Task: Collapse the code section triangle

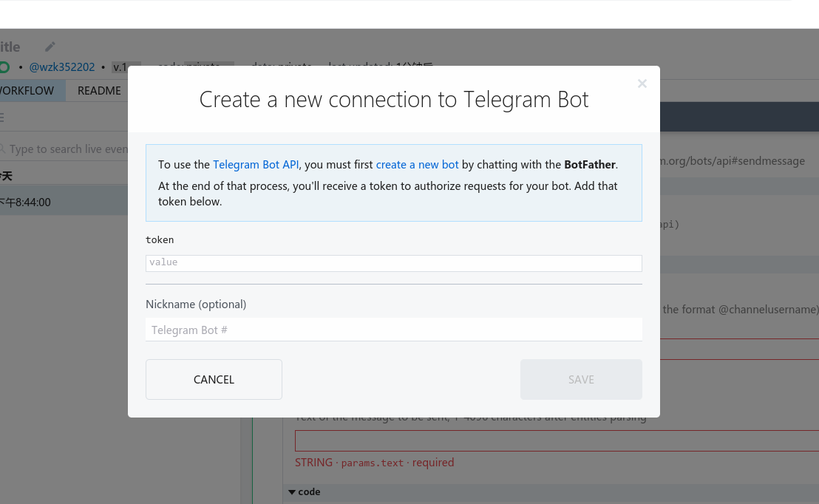Action: (292, 492)
